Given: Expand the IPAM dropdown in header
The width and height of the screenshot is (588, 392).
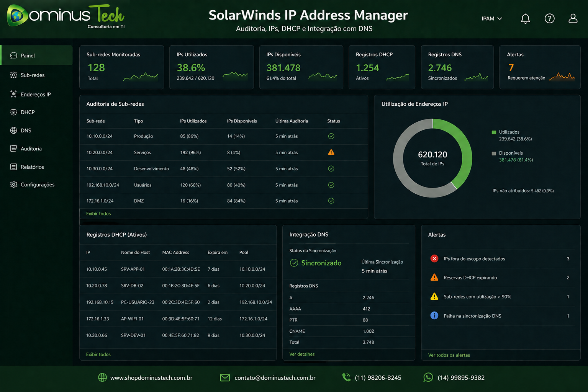Looking at the screenshot, I should [x=492, y=18].
